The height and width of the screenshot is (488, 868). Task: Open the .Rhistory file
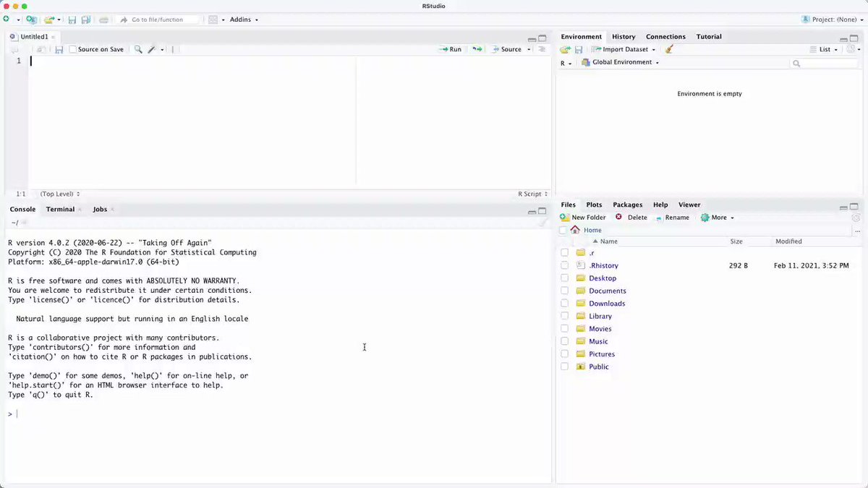click(x=603, y=265)
